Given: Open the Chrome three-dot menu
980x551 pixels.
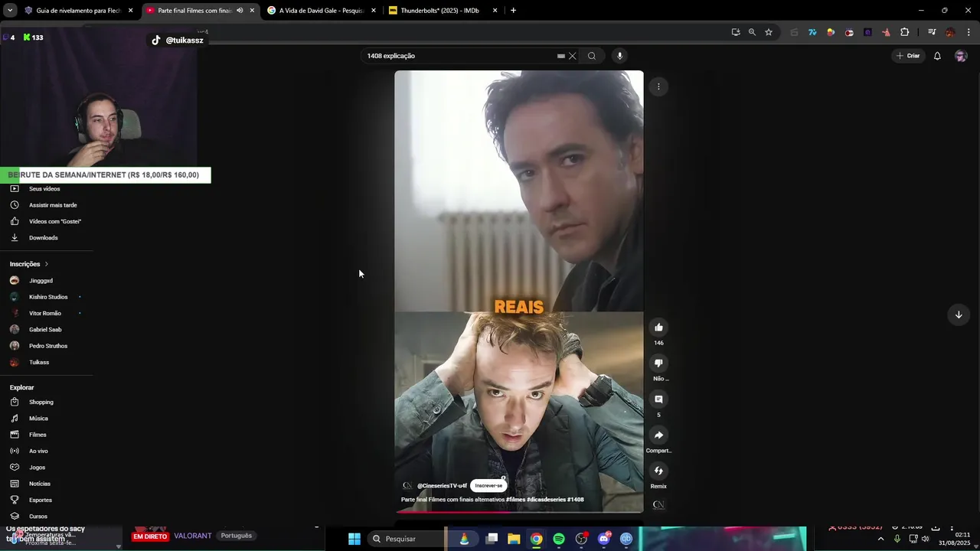Looking at the screenshot, I should 969,32.
